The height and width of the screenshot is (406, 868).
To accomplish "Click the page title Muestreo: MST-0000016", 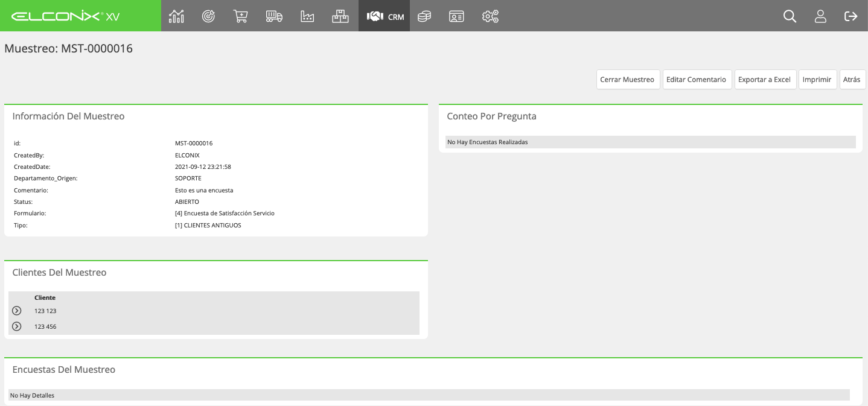I will pyautogui.click(x=69, y=49).
